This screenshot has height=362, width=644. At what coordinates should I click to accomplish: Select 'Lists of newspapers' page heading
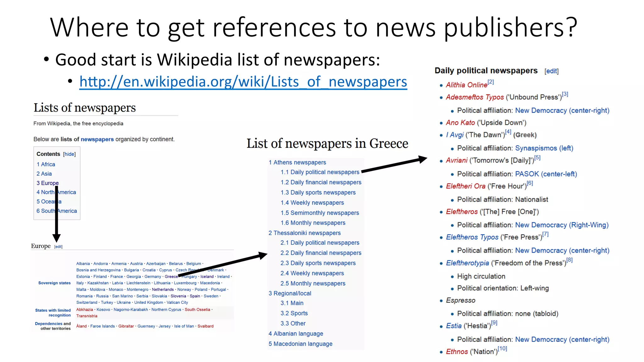tap(85, 108)
